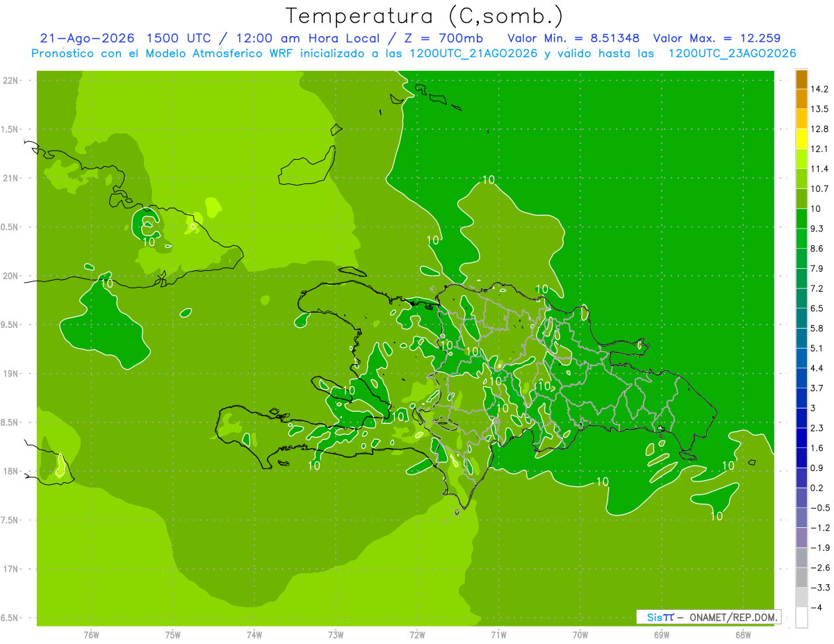Click 'Valor Max. = 12.259' text

click(717, 38)
